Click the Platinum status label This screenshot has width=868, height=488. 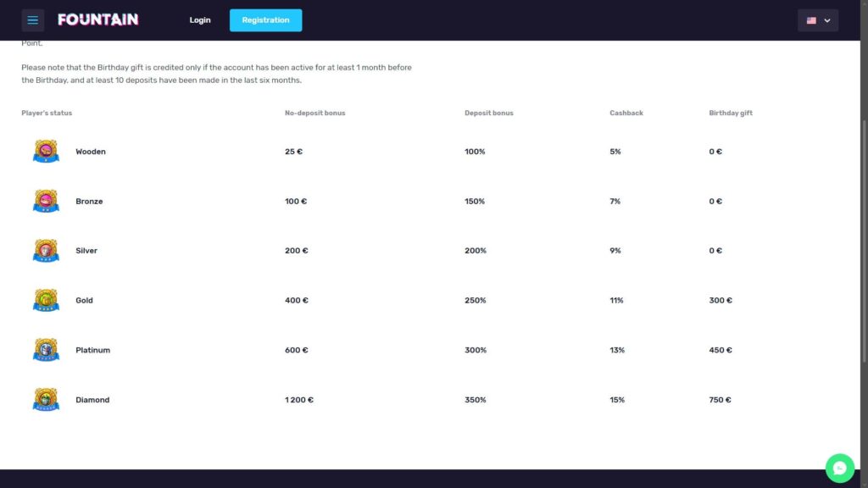click(92, 350)
